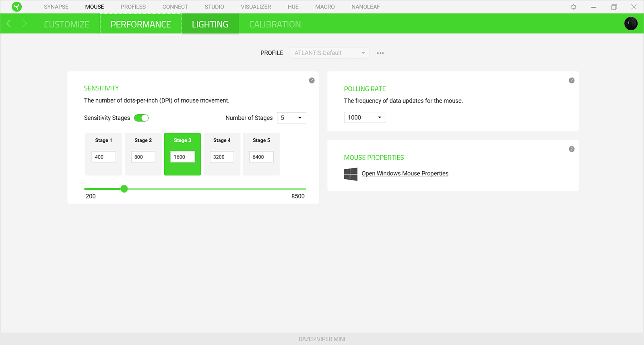Viewport: 644px width, 345px height.
Task: Click the Stage 5 DPI field showing 6400
Action: tap(262, 157)
